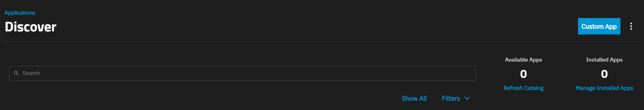Focus the app Search field
Viewport: 644px width, 110px height.
(242, 73)
